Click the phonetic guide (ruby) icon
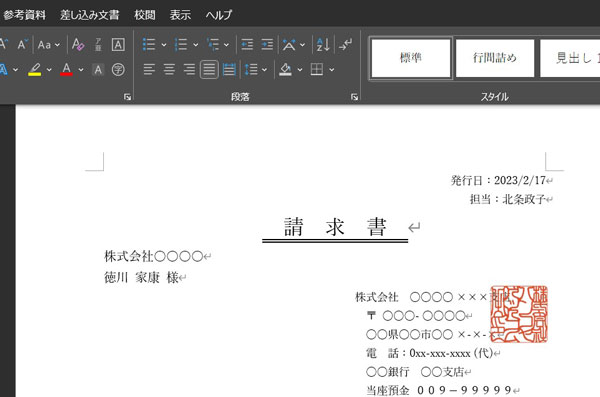The height and width of the screenshot is (397, 600). pos(98,45)
